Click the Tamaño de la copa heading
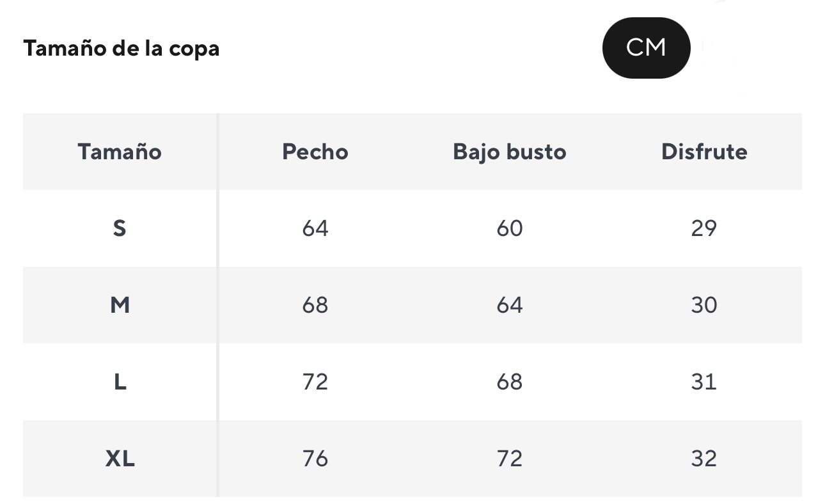The image size is (825, 504). click(x=122, y=49)
